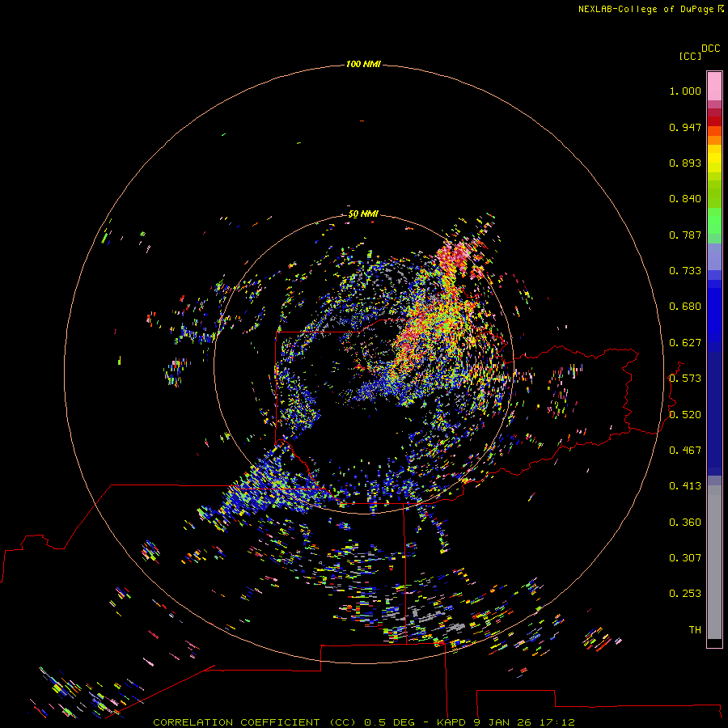Click the TH threshold label in the legend
Screen dimensions: 728x728
coord(695,630)
